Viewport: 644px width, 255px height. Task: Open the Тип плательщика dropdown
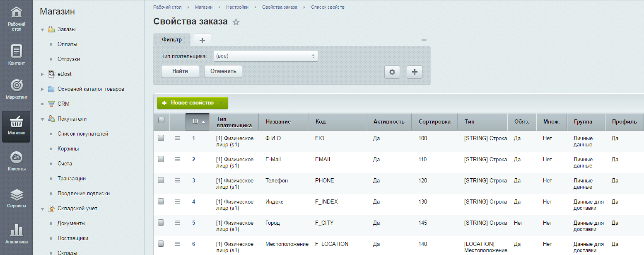pos(265,56)
